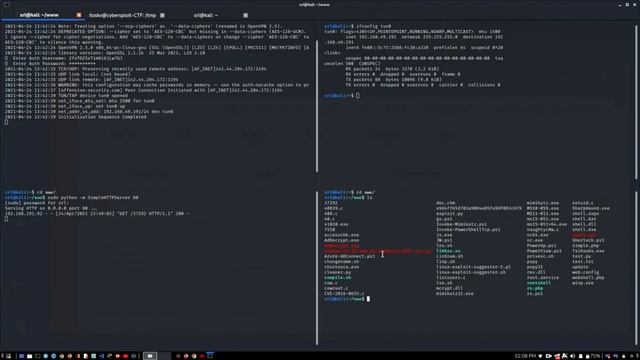The height and width of the screenshot is (360, 640).
Task: Click the file name rs.ps1
Action: pos(535,293)
